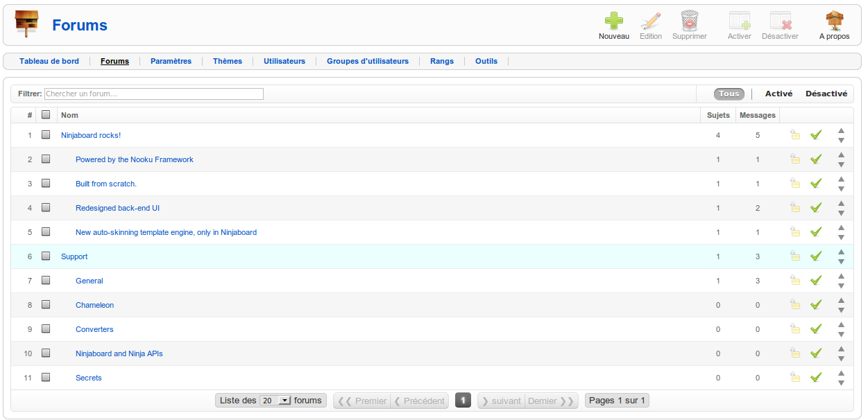Sort the list by Messages column
Viewport: 868px width, 420px height.
757,115
